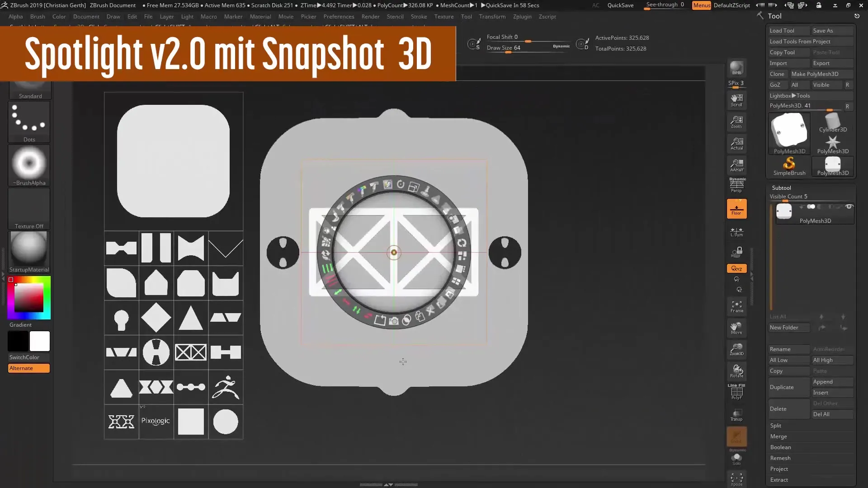Toggle the Menus button
The width and height of the screenshot is (868, 488).
coord(702,5)
